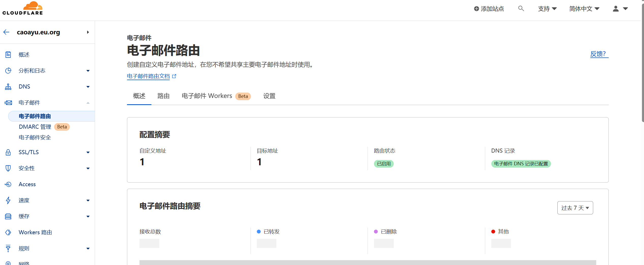
Task: Open 概述 in the sidebar
Action: [x=24, y=55]
